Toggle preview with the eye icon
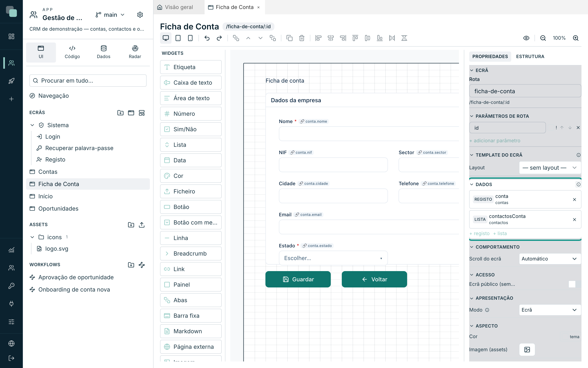The height and width of the screenshot is (368, 588). 526,38
